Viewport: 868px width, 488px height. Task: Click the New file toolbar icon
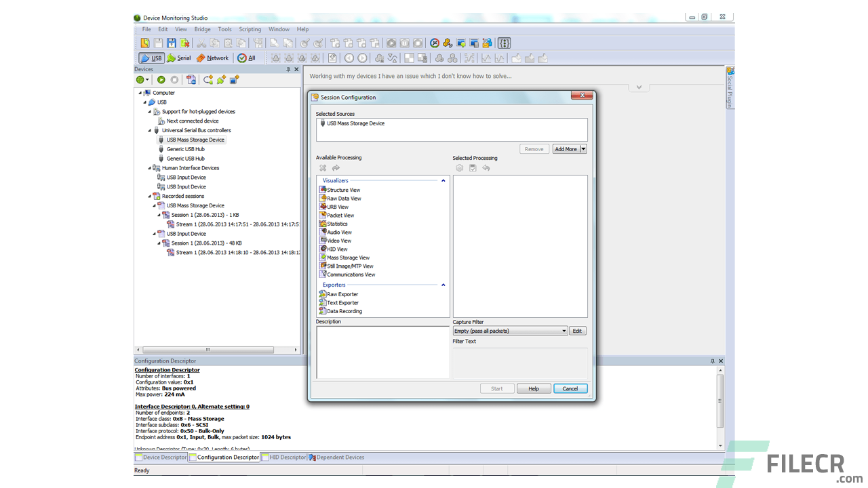145,43
